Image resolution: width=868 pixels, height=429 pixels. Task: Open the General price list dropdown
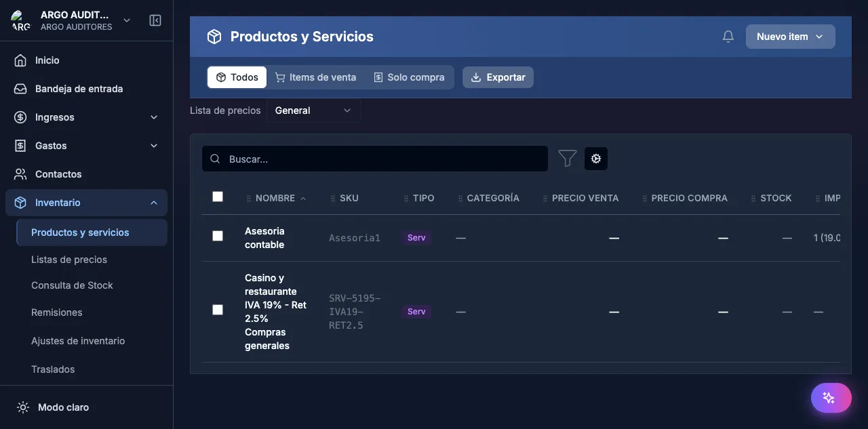[313, 110]
